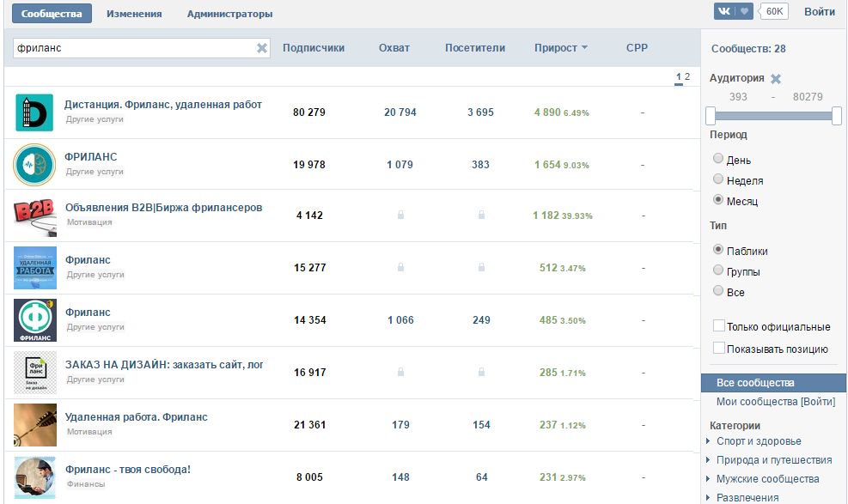
Task: Click the audience slider right handle
Action: pyautogui.click(x=837, y=116)
